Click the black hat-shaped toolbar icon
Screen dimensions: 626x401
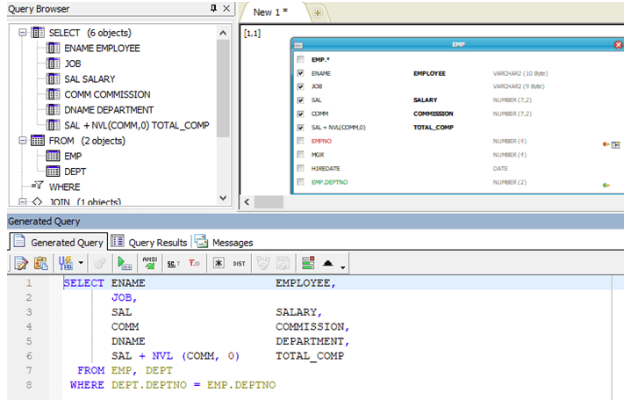tap(328, 263)
